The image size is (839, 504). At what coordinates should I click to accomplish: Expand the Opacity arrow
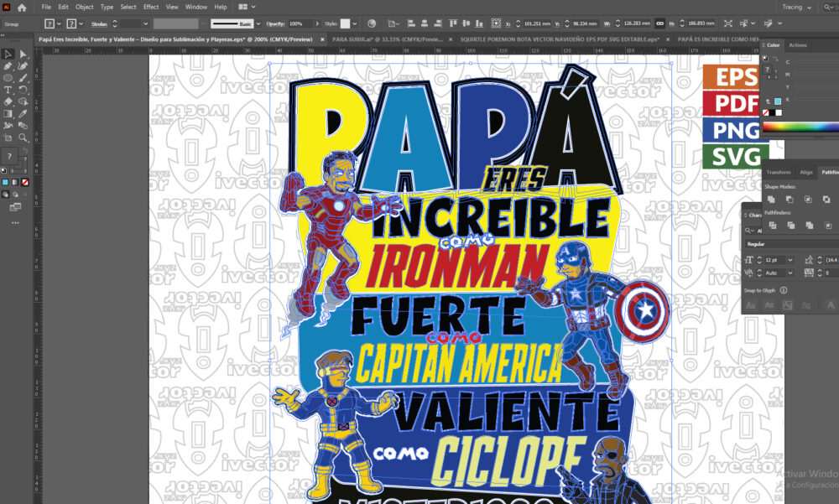pos(317,23)
